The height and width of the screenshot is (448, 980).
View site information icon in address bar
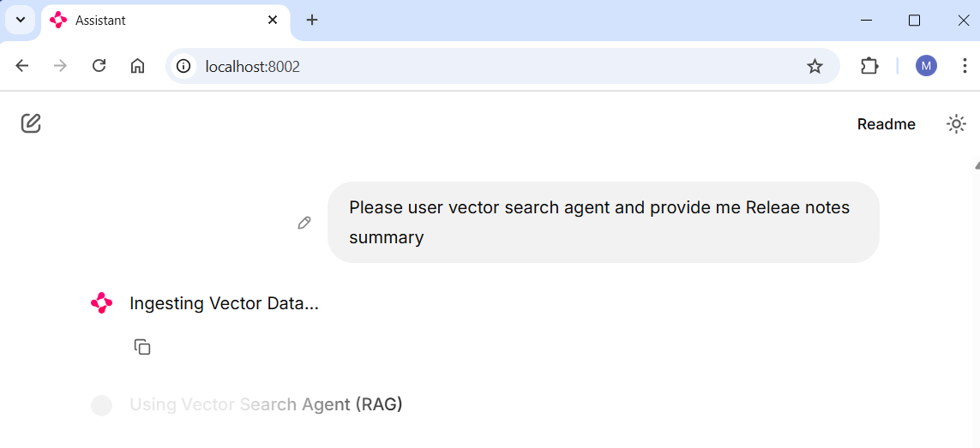tap(183, 66)
